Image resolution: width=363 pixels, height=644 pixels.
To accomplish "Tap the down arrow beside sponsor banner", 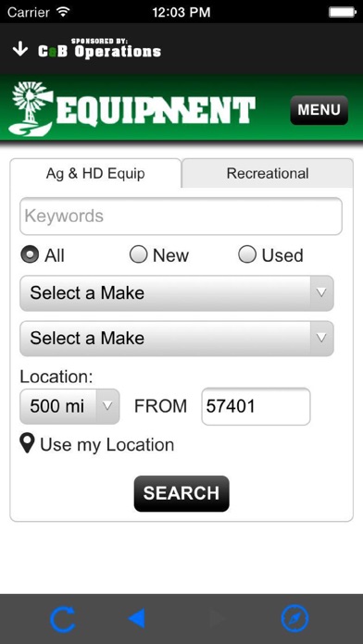I will click(x=19, y=49).
